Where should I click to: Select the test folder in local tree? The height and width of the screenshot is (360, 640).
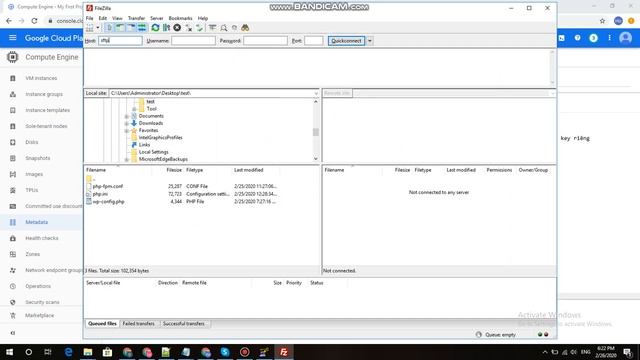tap(151, 102)
